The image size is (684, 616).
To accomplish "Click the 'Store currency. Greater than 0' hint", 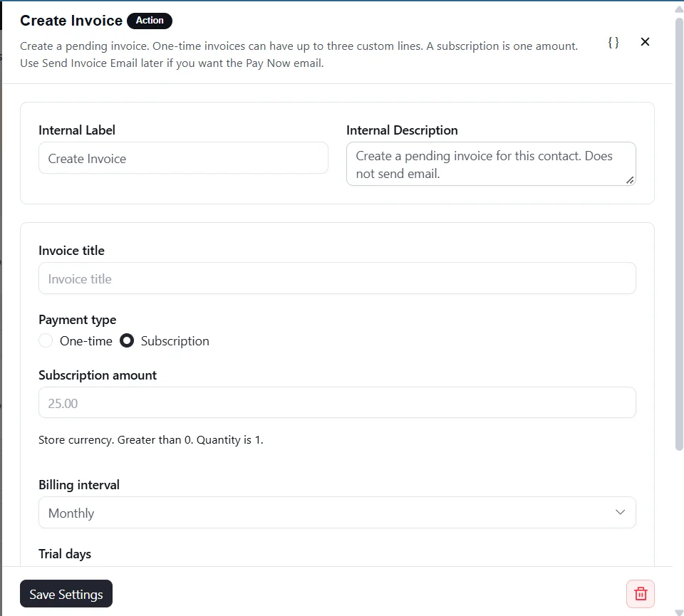I will pos(151,440).
